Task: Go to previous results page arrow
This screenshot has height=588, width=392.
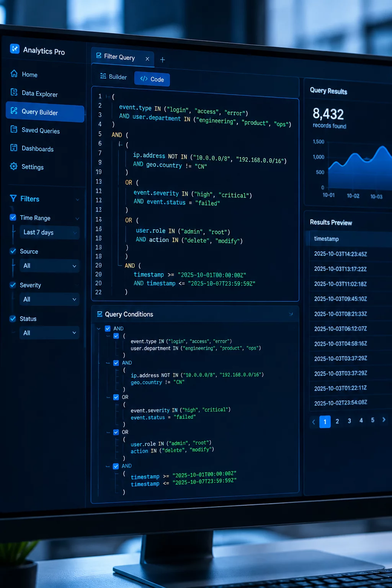Action: coord(314,422)
